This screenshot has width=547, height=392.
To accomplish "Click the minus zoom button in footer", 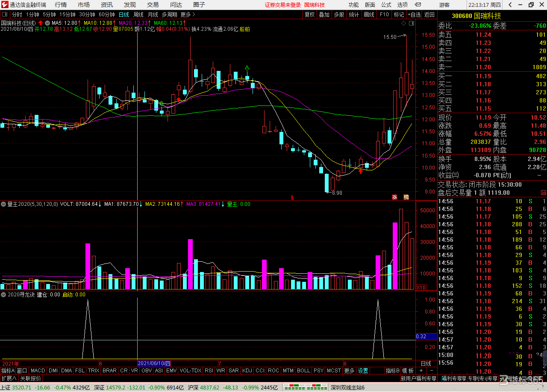I will (x=431, y=370).
